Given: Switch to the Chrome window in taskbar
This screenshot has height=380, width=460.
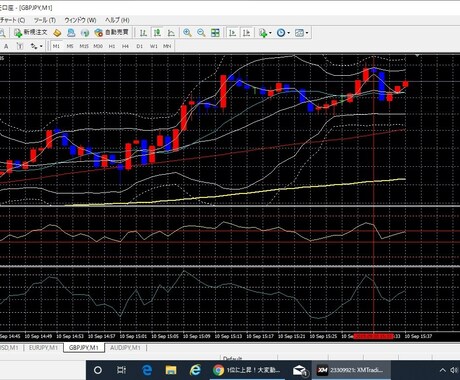Looking at the screenshot, I should (x=247, y=370).
